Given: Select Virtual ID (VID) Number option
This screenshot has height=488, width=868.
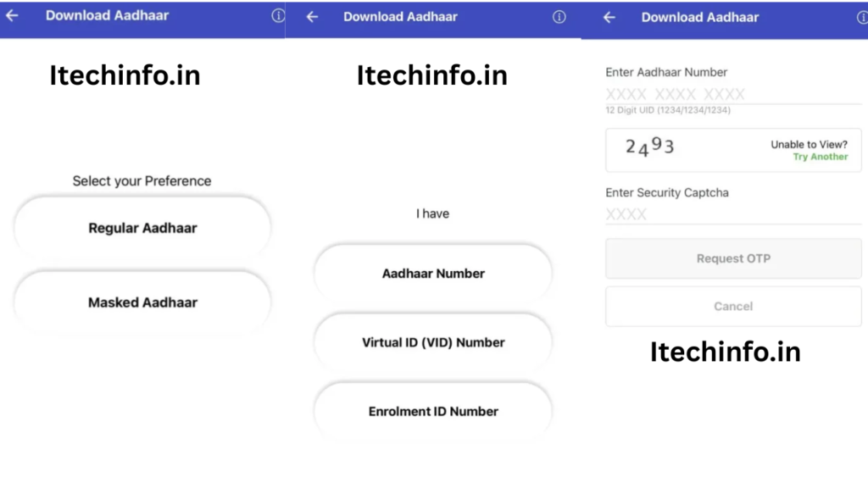Looking at the screenshot, I should click(433, 342).
